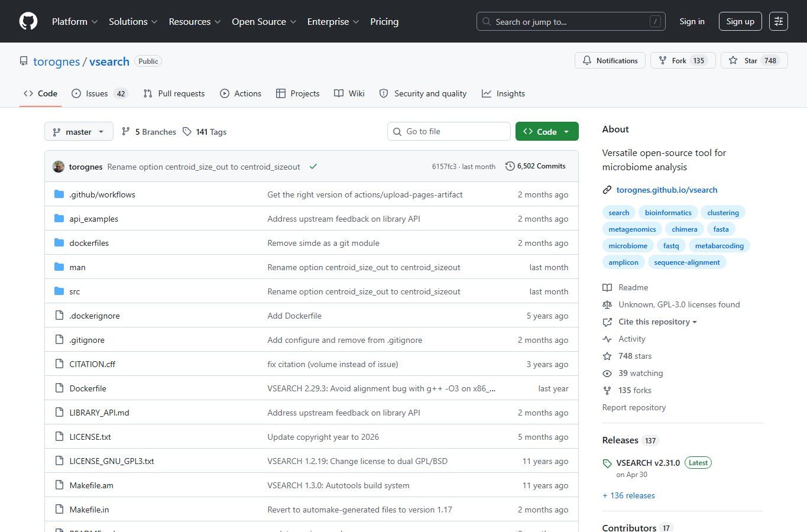Click the fork icon beside 135 forks

click(607, 391)
